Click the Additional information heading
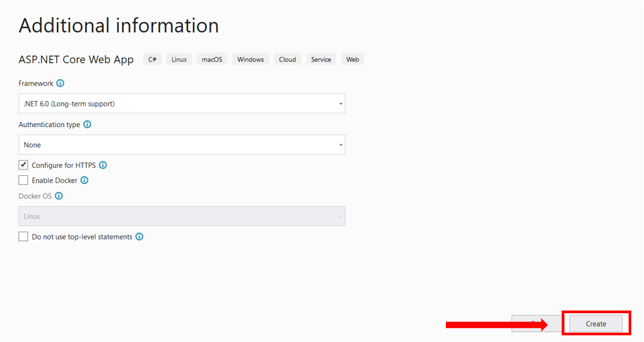This screenshot has width=644, height=342. (x=118, y=25)
